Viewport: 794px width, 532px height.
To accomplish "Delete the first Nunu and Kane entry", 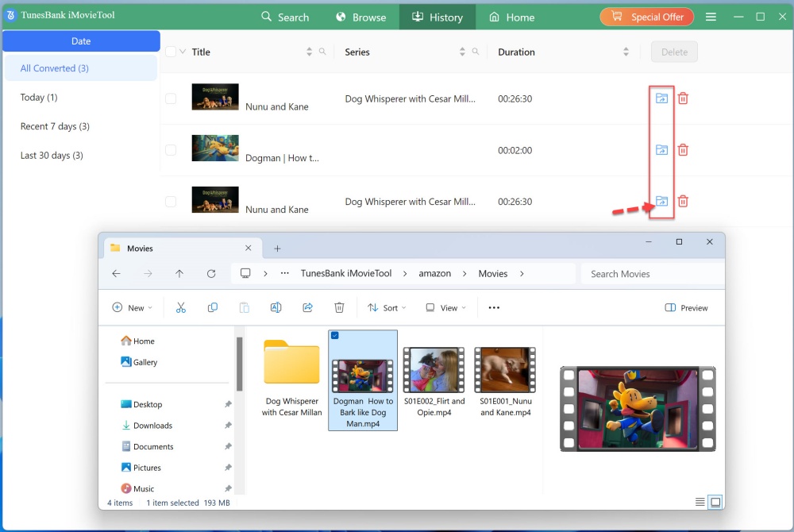I will pyautogui.click(x=683, y=98).
